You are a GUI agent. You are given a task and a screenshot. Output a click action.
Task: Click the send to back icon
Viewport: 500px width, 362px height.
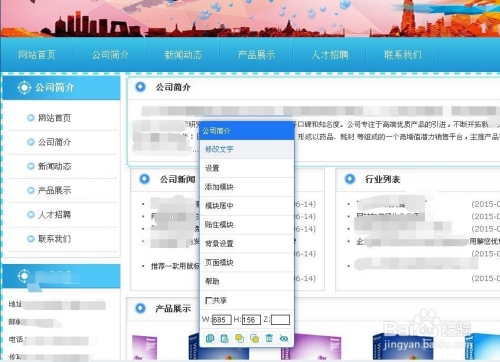click(x=254, y=339)
